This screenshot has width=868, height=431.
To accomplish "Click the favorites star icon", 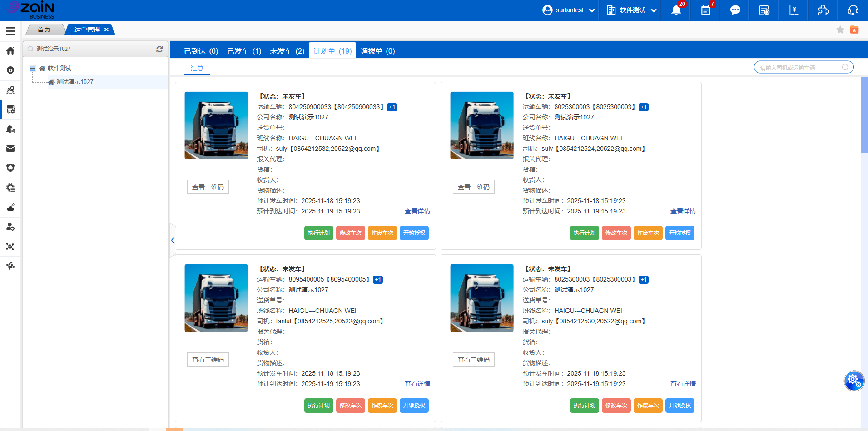I will click(840, 30).
